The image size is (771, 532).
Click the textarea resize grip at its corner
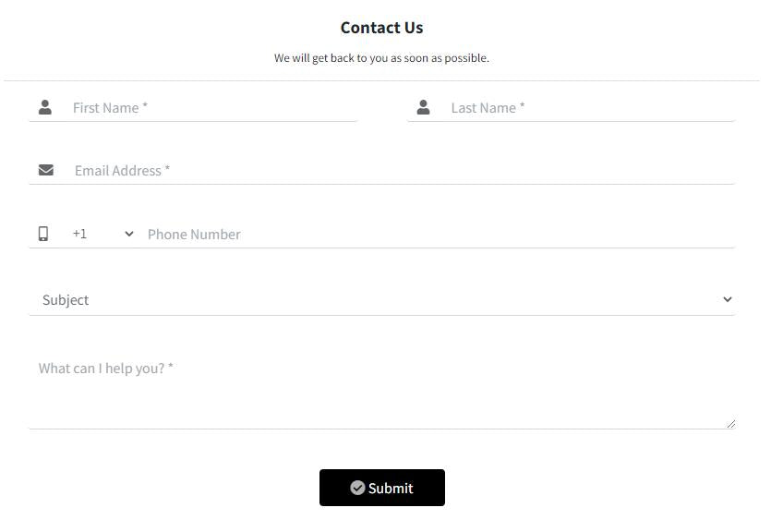[x=732, y=424]
